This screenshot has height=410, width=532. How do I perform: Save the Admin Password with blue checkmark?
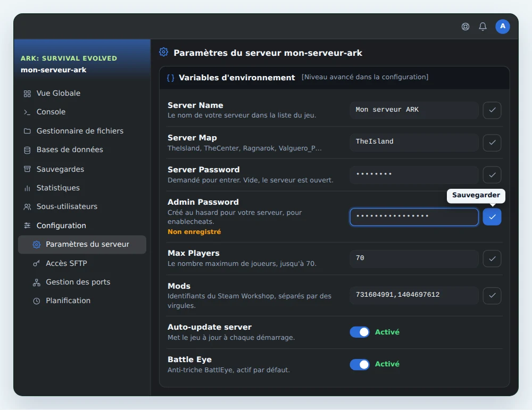pos(492,217)
